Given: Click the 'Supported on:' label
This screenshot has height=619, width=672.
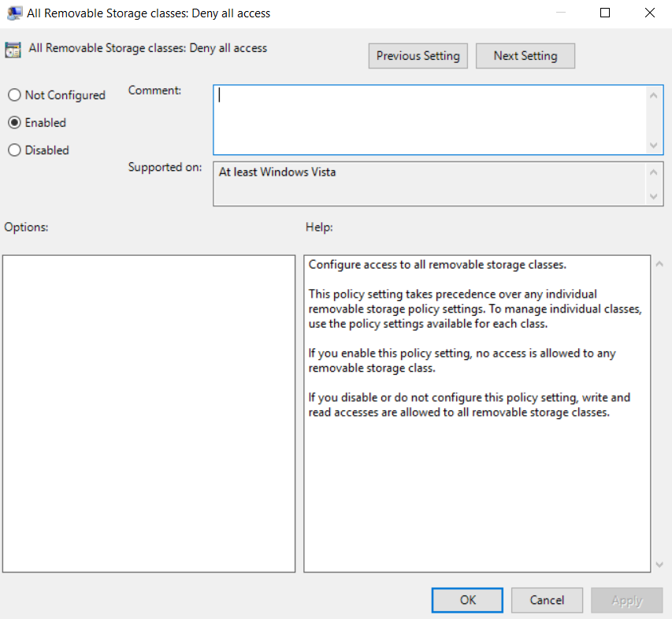Looking at the screenshot, I should pos(165,167).
